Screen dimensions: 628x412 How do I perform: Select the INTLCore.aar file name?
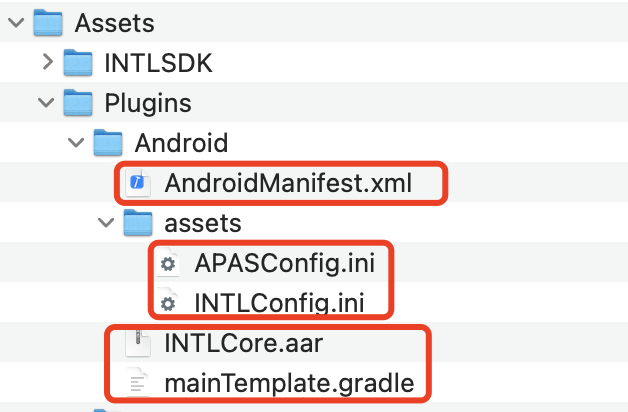pos(243,342)
